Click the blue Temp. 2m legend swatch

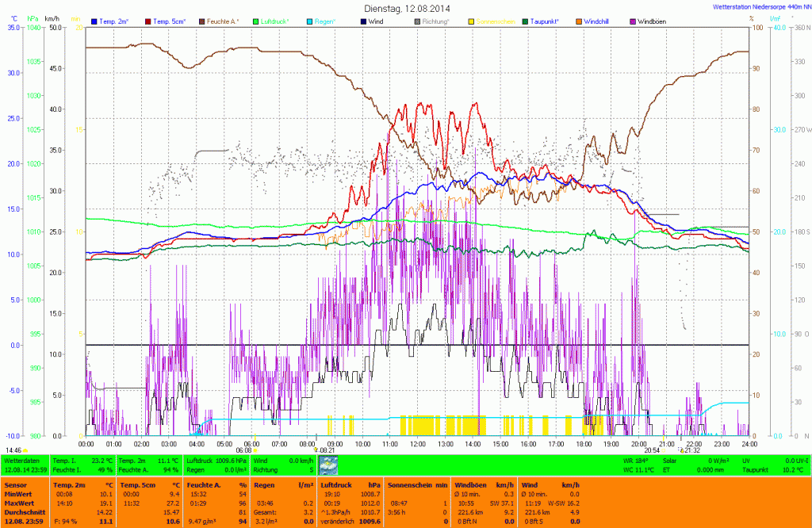coord(94,21)
